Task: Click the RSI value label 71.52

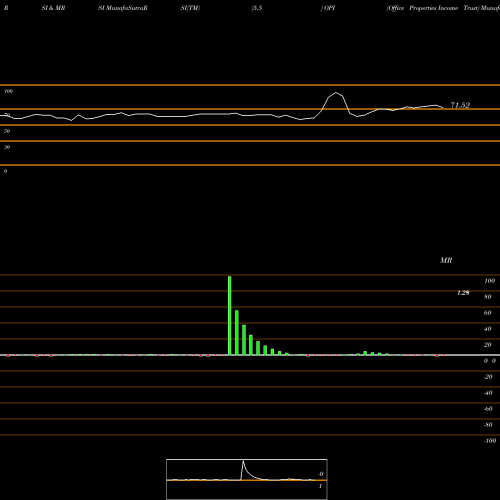Action: tap(460, 105)
